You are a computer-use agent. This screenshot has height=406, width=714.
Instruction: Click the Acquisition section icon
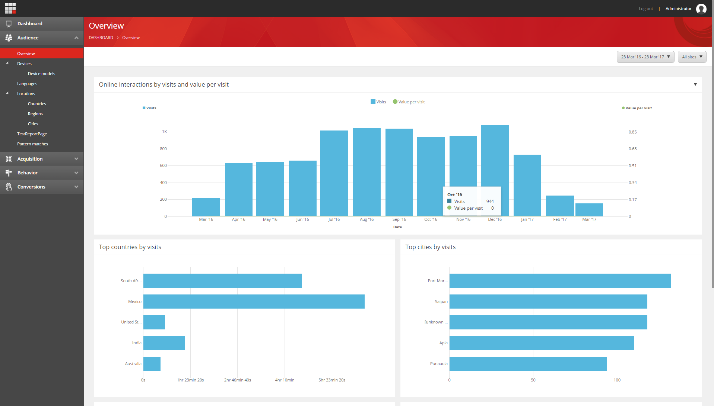coord(9,159)
